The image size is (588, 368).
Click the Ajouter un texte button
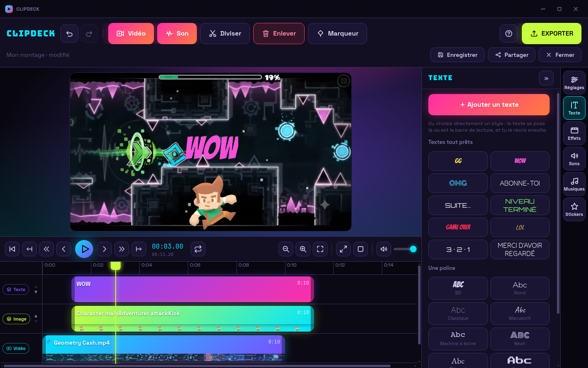point(489,105)
